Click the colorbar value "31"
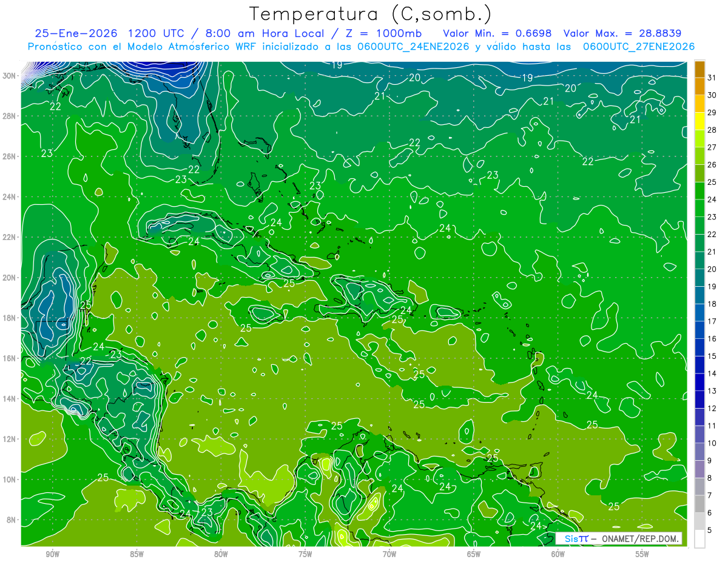This screenshot has width=728, height=562. point(712,78)
